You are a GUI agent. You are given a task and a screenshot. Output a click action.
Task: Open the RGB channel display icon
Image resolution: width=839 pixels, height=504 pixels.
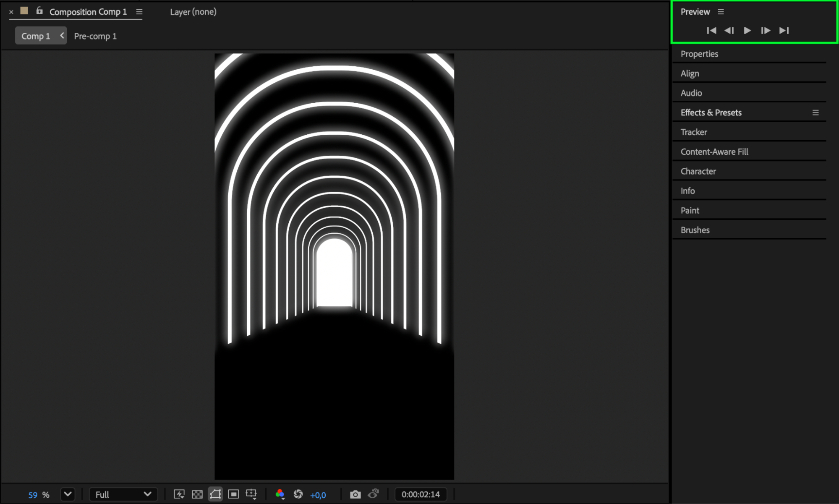pos(280,494)
